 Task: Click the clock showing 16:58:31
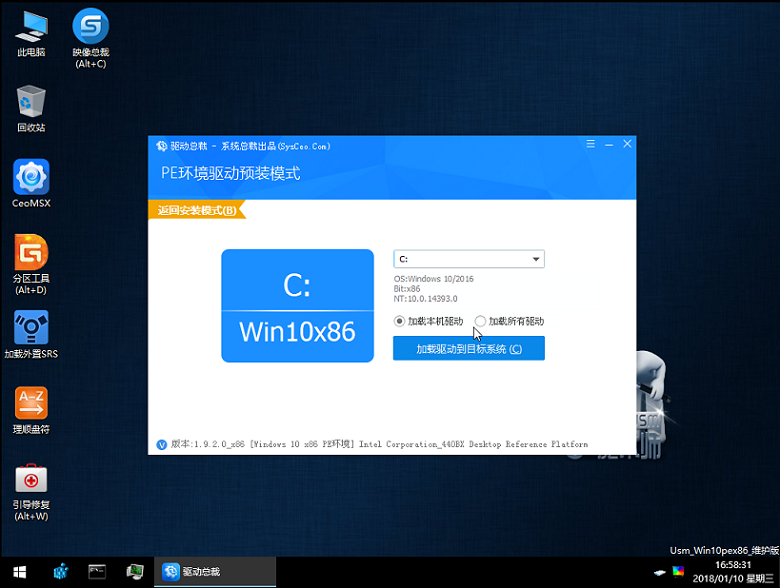click(733, 565)
